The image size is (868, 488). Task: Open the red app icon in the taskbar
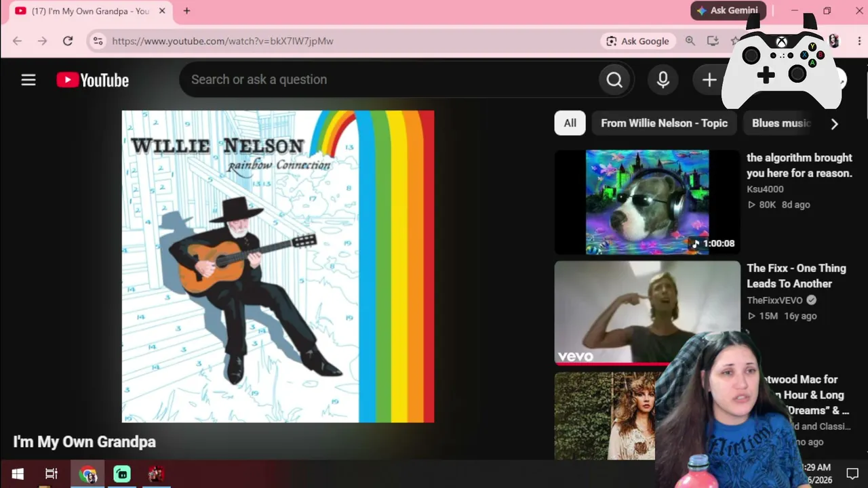coord(157,474)
